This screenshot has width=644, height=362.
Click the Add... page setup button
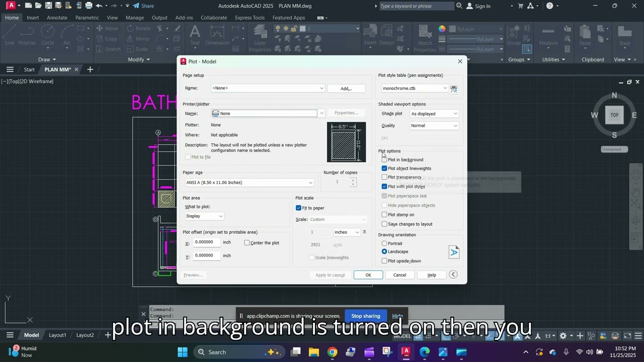346,88
